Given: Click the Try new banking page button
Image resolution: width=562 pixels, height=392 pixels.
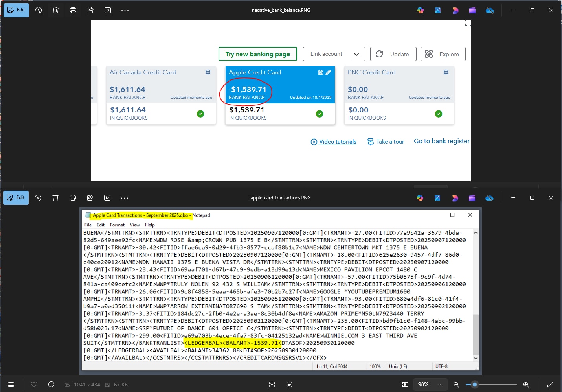Looking at the screenshot, I should pos(258,54).
